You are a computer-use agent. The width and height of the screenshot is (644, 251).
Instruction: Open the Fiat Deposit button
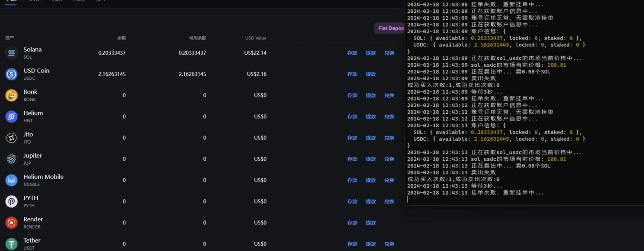click(x=389, y=28)
